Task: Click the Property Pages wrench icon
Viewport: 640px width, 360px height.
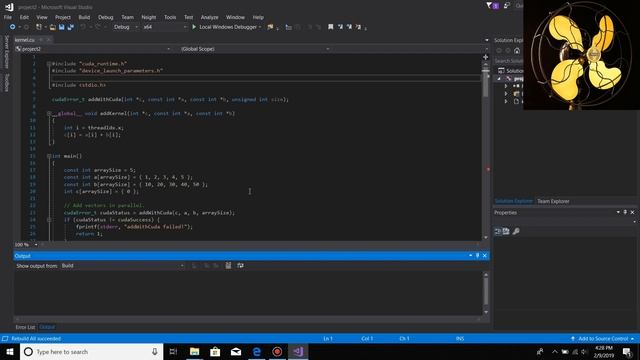Action: 516,231
